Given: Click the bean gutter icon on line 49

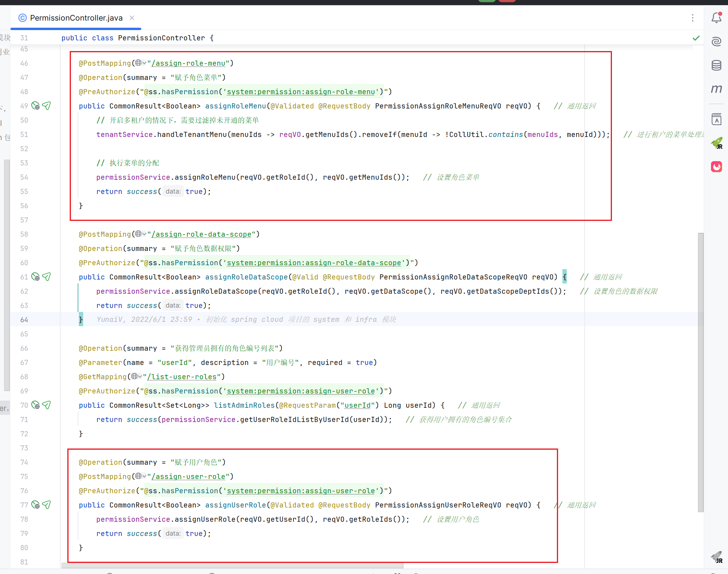Looking at the screenshot, I should 36,106.
